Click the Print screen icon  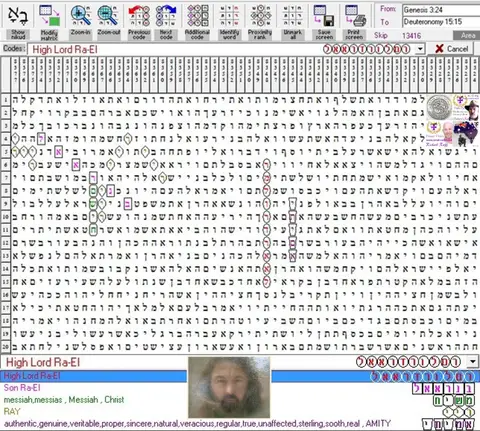355,15
